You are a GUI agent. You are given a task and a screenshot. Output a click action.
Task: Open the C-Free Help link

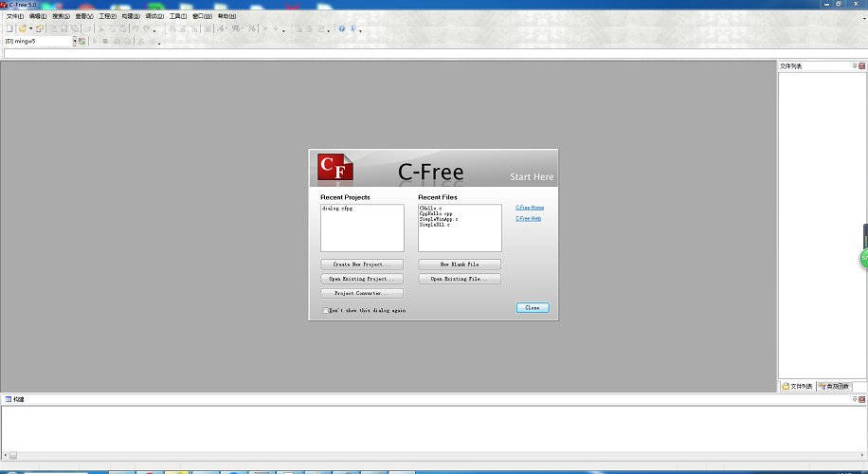[528, 219]
